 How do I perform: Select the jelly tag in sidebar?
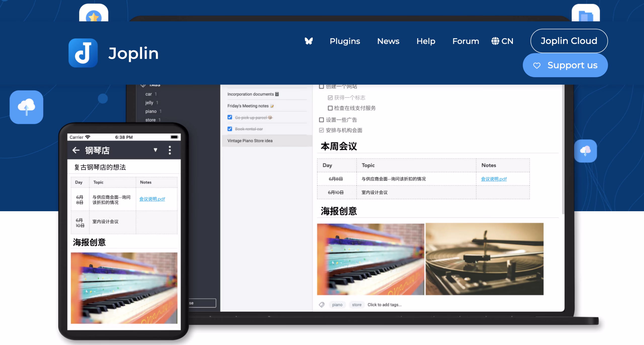(151, 103)
